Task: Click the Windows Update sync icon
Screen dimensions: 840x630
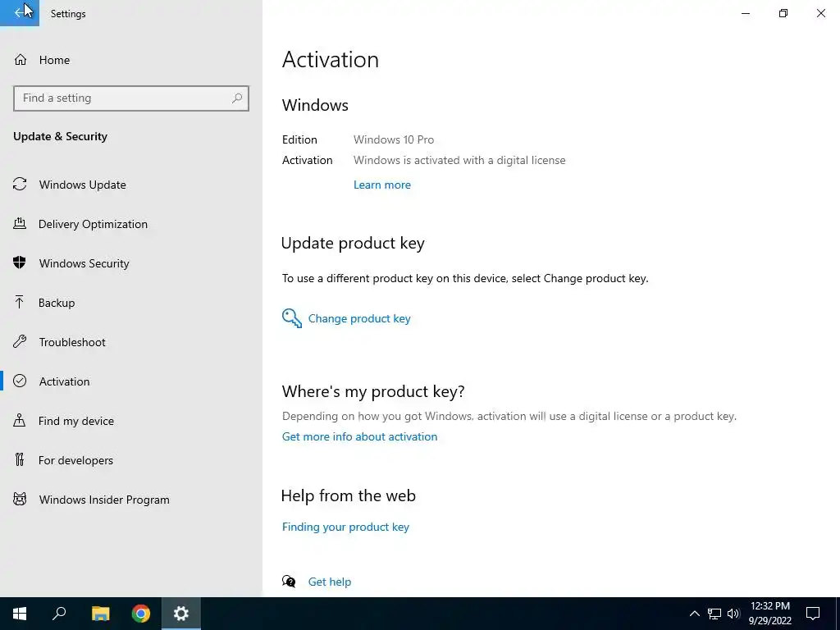Action: coord(20,185)
